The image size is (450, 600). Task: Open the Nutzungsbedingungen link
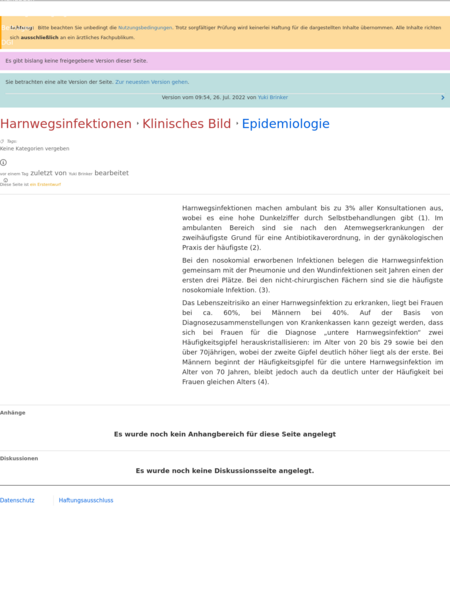point(145,28)
